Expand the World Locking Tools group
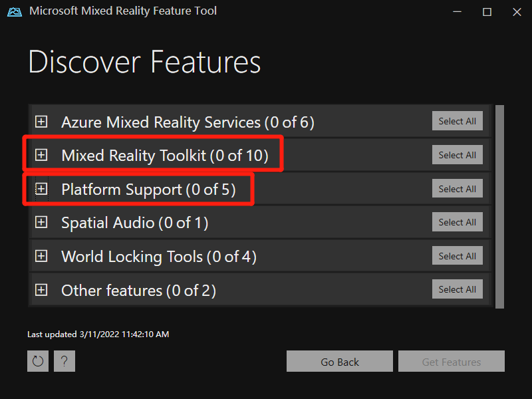Viewport: 532px width, 399px height. click(41, 256)
